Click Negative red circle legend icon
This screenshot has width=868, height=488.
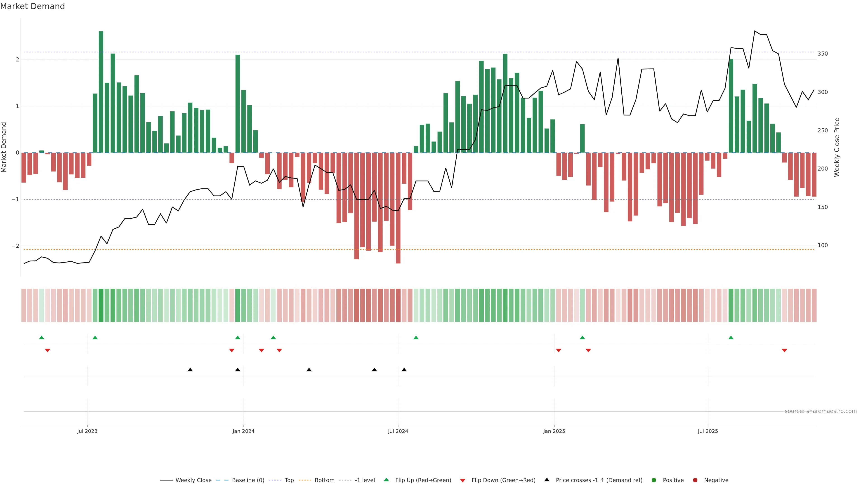pyautogui.click(x=695, y=480)
